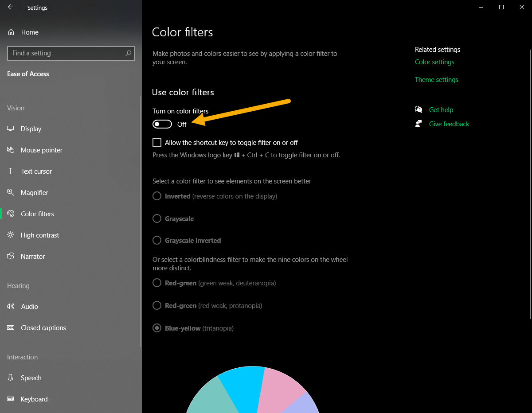The height and width of the screenshot is (413, 532).
Task: Click the Keyboard icon in the sidebar
Action: coord(11,399)
